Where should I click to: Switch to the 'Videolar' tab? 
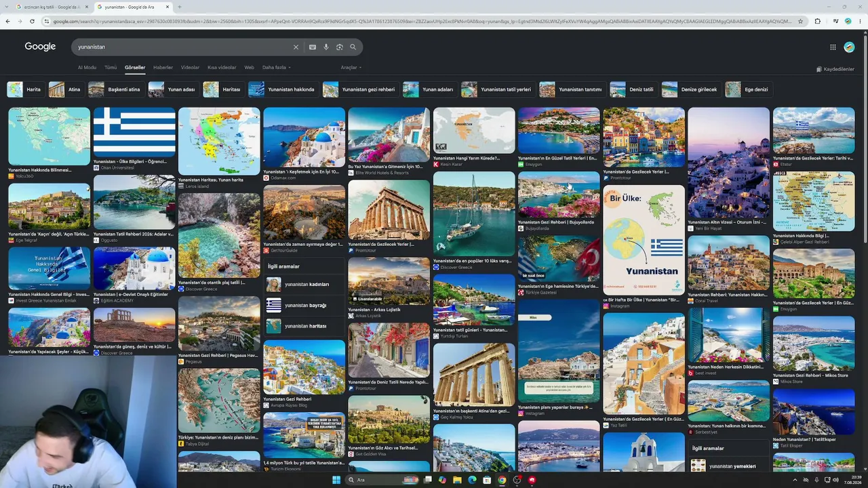[x=190, y=68]
